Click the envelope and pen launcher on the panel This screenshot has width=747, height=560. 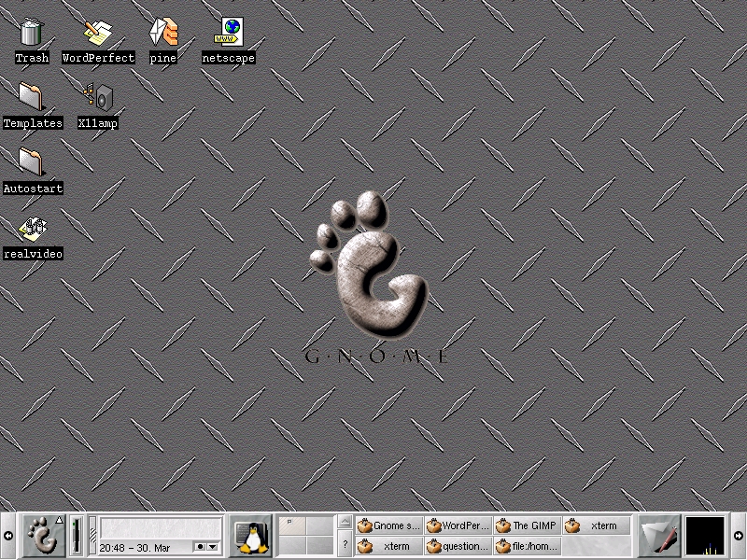pyautogui.click(x=659, y=536)
